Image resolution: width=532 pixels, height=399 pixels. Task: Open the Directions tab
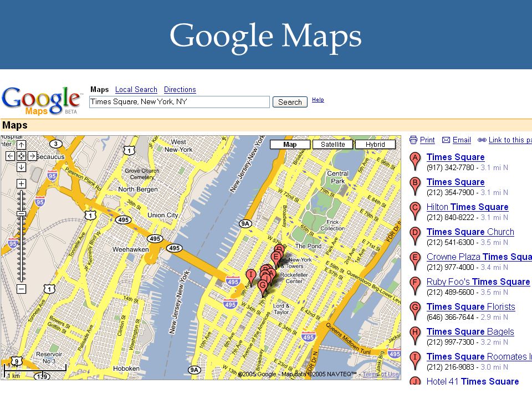(180, 90)
